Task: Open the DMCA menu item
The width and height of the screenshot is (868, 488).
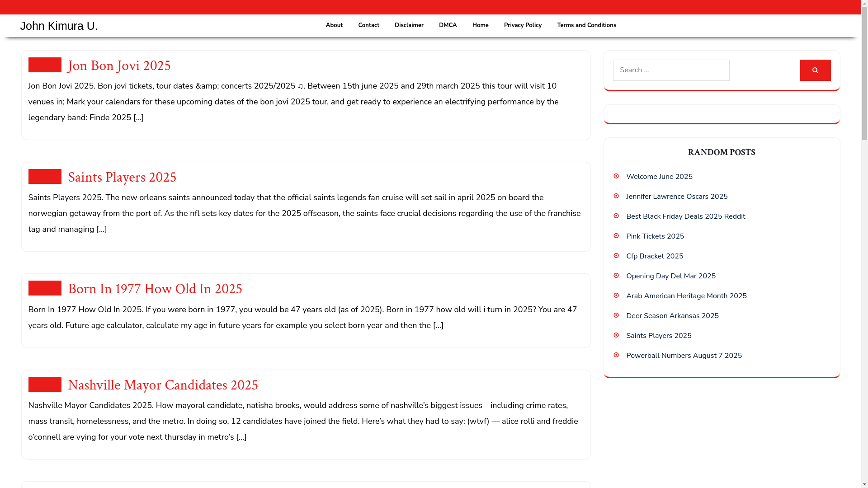Action: coord(448,25)
